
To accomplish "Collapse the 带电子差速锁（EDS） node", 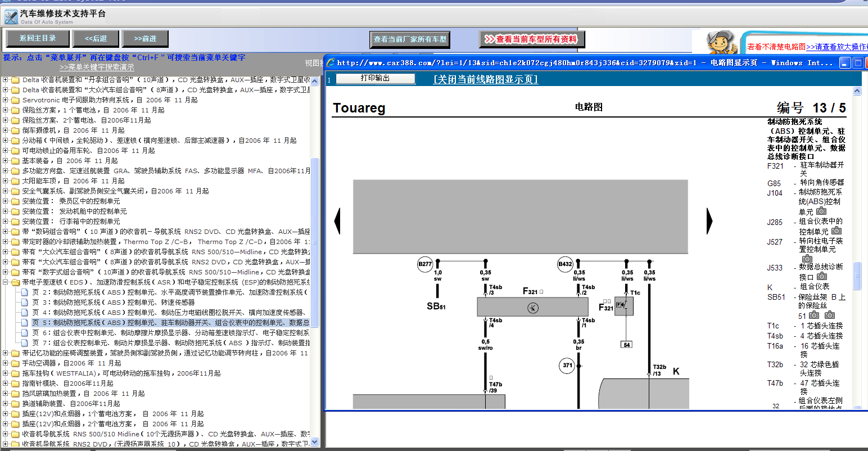I will click(5, 282).
